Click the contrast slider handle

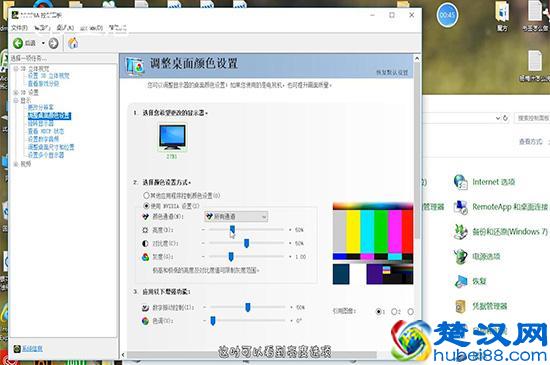[x=247, y=243]
